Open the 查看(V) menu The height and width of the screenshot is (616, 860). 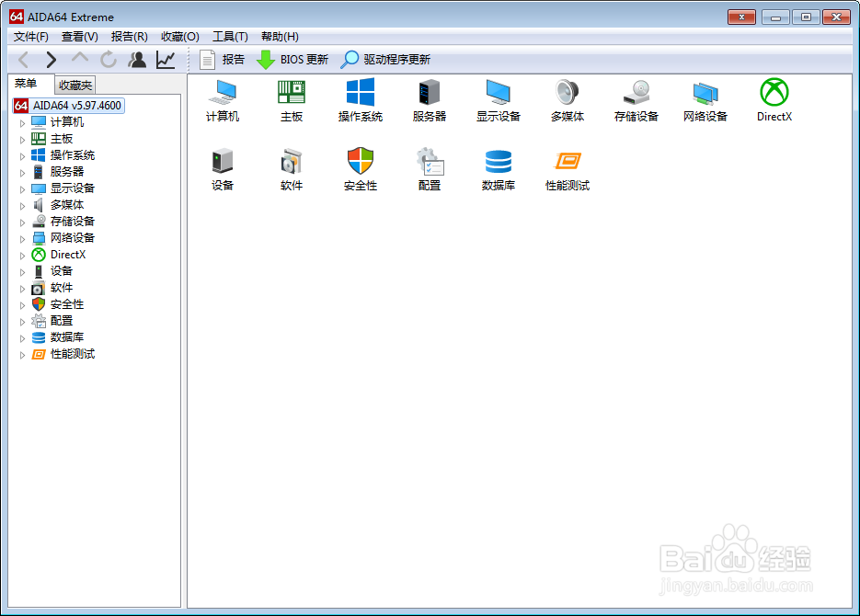(x=79, y=37)
